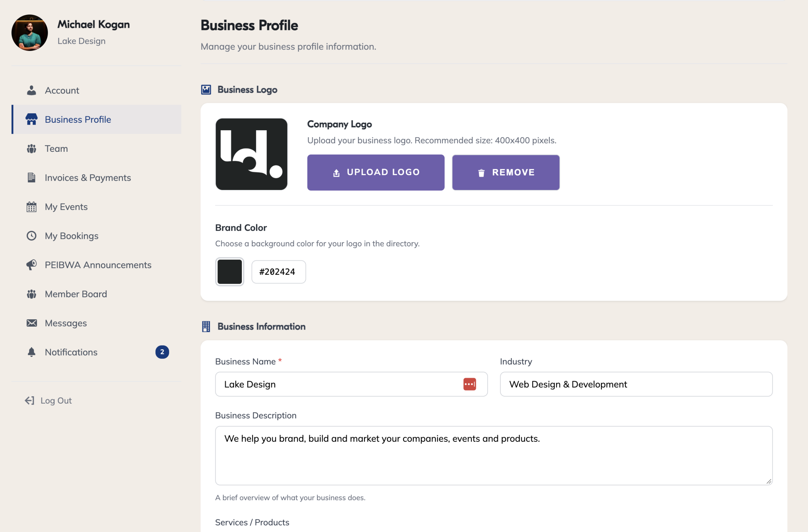Image resolution: width=808 pixels, height=532 pixels.
Task: Click the Upload Logo button
Action: tap(376, 173)
